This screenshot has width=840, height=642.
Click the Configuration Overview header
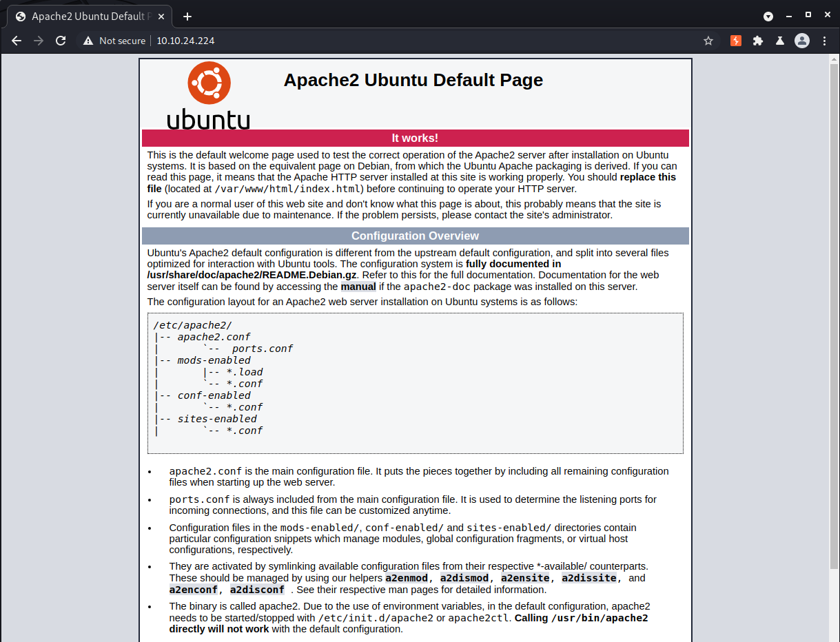415,236
